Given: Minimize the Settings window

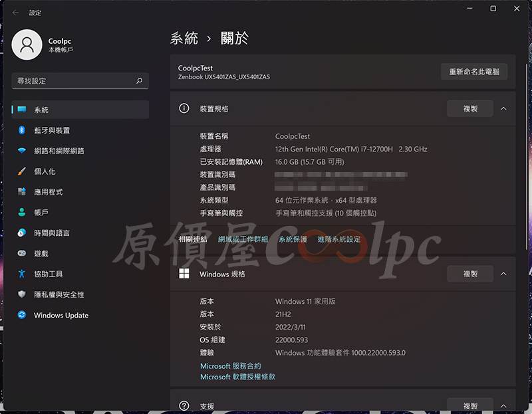Looking at the screenshot, I should [x=469, y=8].
